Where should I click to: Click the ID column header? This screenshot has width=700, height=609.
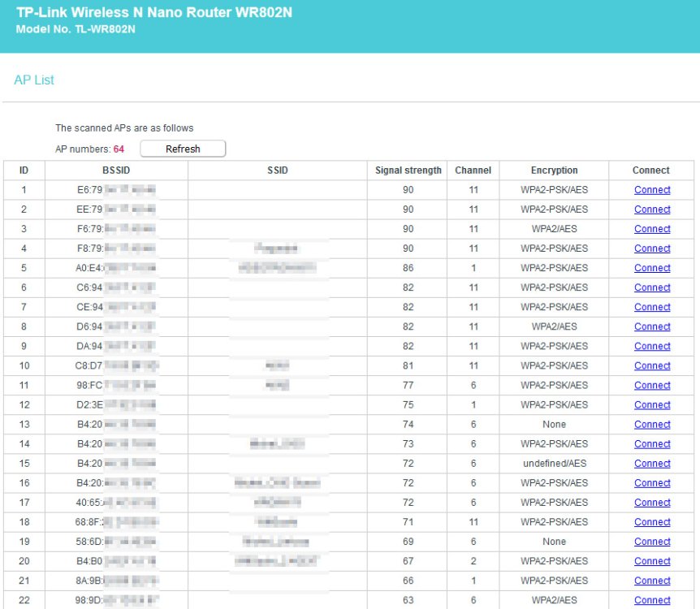[x=24, y=170]
